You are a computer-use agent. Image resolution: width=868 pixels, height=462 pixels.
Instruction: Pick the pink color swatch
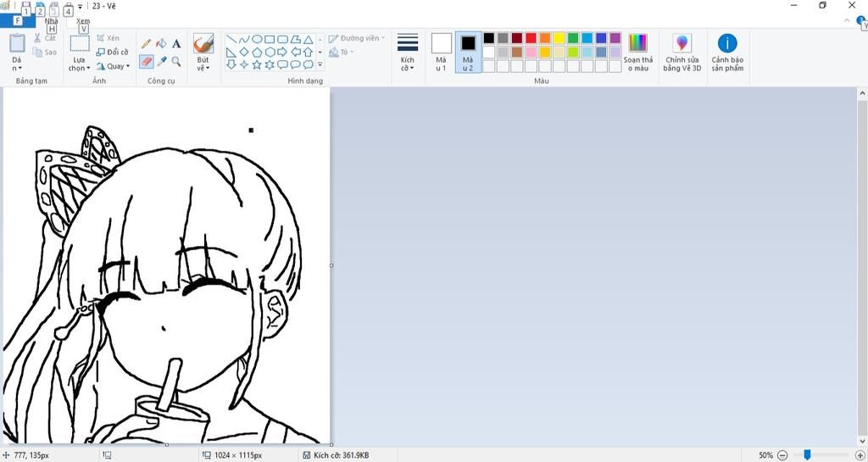[x=531, y=52]
